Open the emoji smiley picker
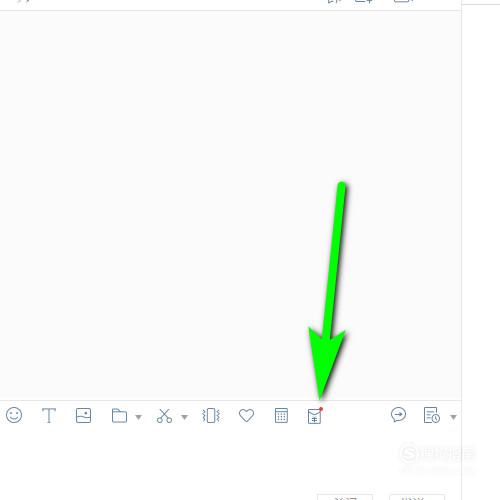 pyautogui.click(x=14, y=415)
